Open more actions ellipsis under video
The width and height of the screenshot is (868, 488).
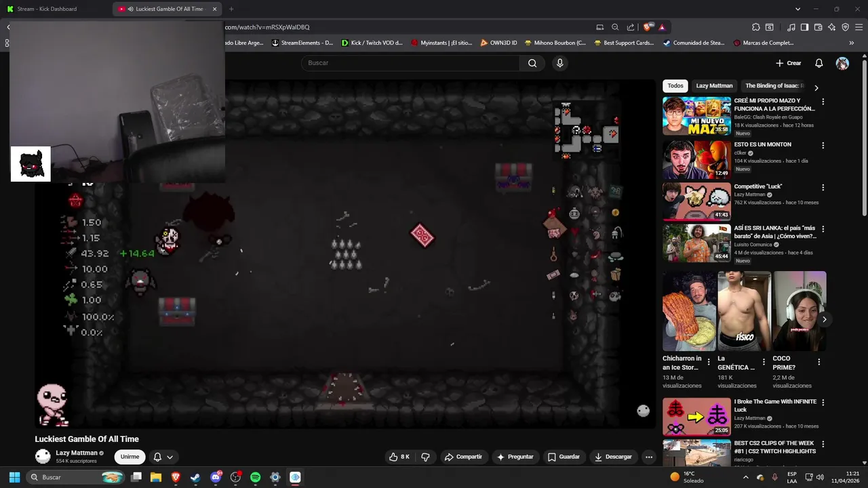tap(649, 457)
